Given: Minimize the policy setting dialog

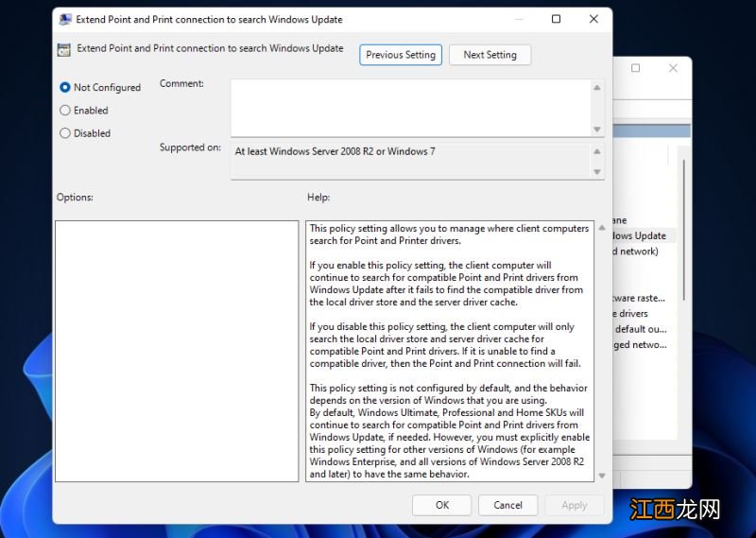Looking at the screenshot, I should (519, 19).
